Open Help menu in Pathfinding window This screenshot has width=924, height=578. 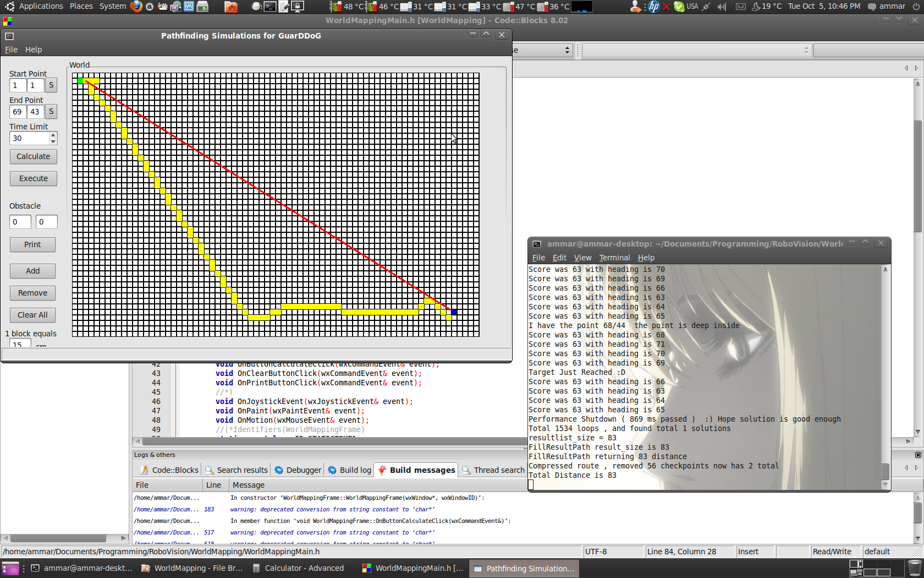(34, 50)
